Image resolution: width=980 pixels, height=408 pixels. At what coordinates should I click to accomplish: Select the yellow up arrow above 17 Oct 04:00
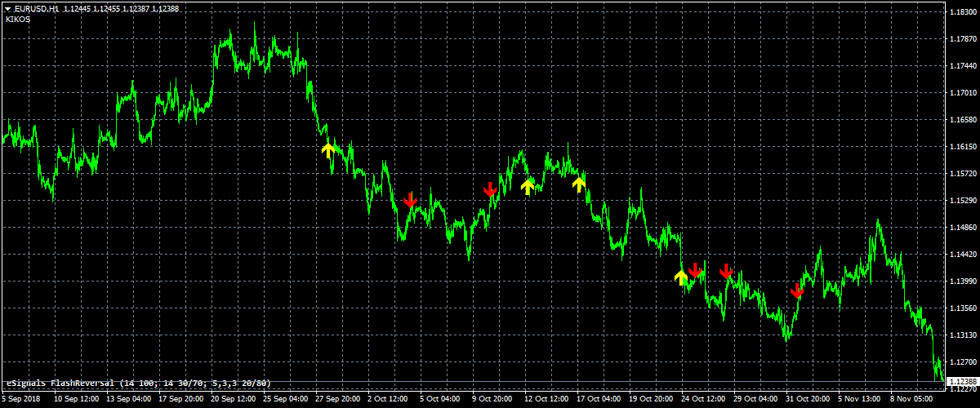coord(579,184)
